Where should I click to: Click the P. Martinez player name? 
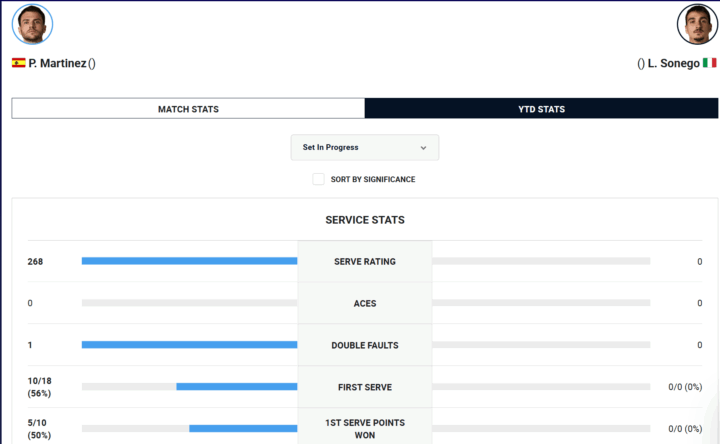pyautogui.click(x=57, y=63)
